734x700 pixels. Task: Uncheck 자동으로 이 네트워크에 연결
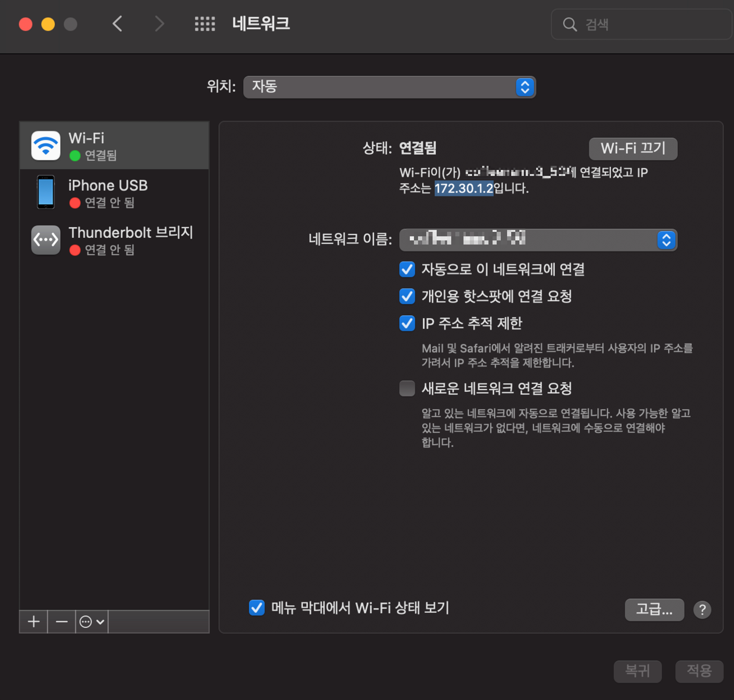pyautogui.click(x=407, y=269)
